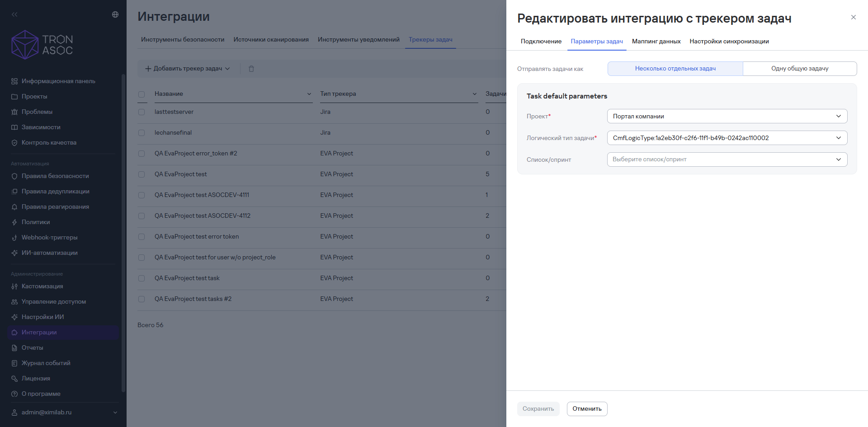Open Кастомизация sliders icon

(x=14, y=286)
